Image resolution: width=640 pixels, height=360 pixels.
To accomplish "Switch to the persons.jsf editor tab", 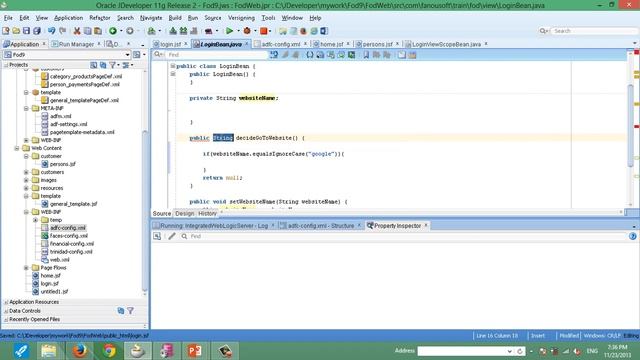I will [377, 44].
